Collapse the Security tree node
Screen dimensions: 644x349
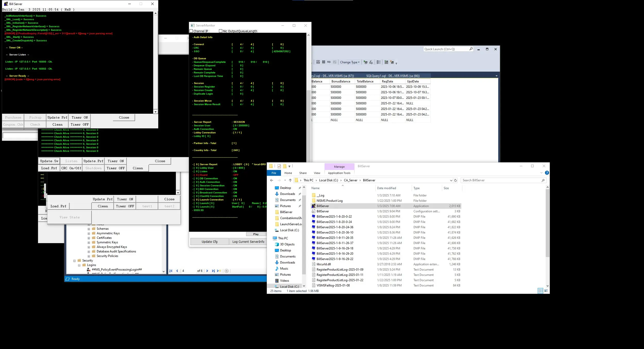pyautogui.click(x=74, y=261)
